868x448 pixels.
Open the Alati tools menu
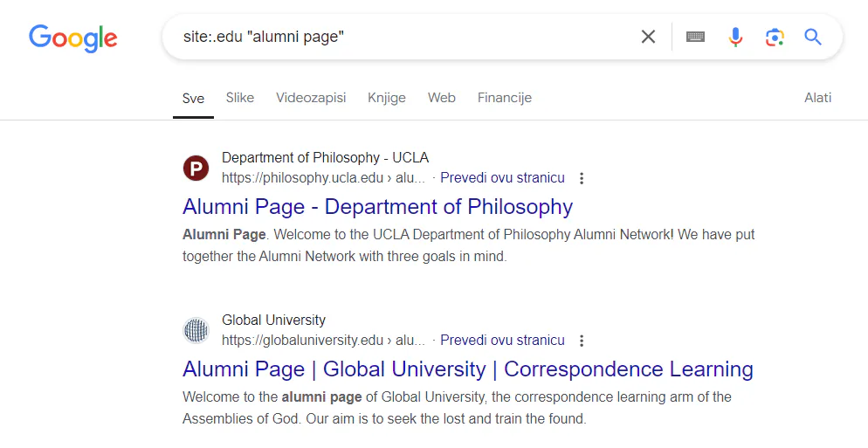click(x=817, y=98)
